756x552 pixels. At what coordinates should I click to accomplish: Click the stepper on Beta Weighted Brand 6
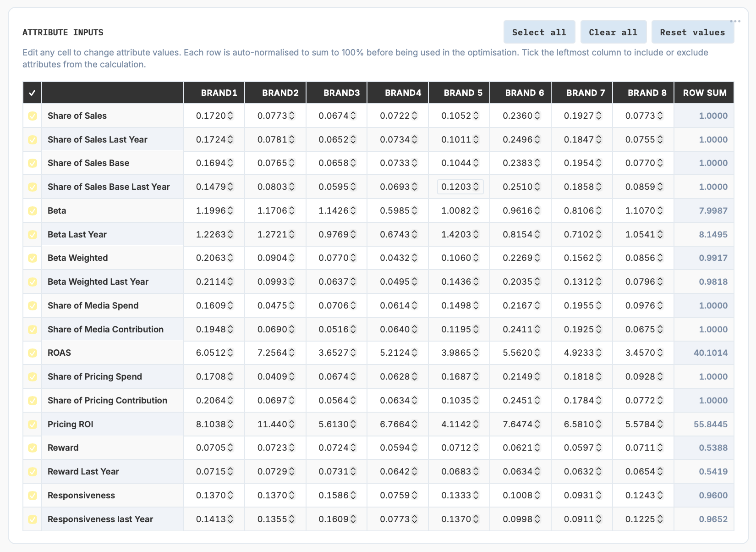(x=537, y=258)
